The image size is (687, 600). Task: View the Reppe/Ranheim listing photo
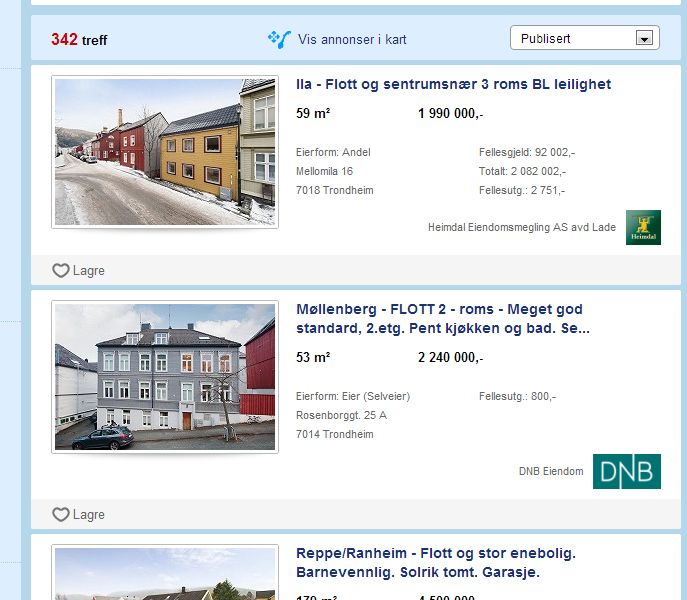pos(165,574)
